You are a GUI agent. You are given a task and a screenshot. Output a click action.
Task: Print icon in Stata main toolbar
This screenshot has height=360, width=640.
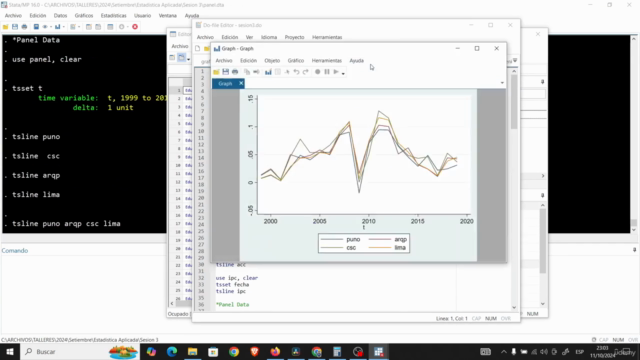coord(24,27)
